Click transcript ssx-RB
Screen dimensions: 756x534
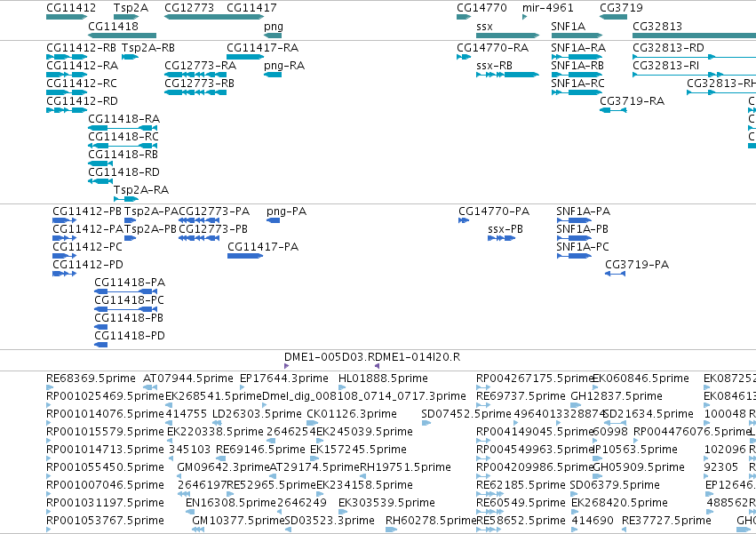[x=507, y=75]
